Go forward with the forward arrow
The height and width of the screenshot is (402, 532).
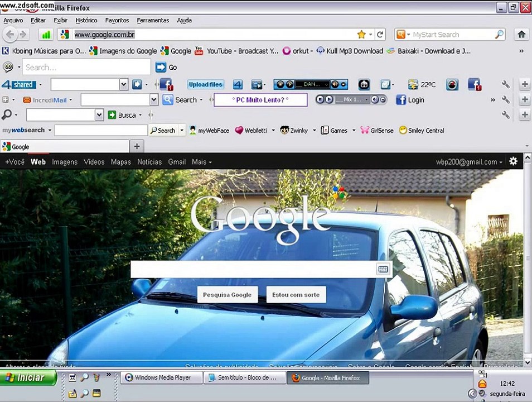click(x=23, y=34)
